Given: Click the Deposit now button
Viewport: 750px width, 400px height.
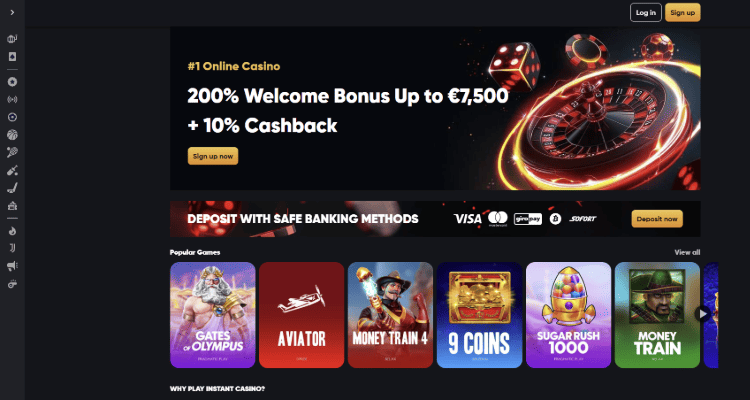Looking at the screenshot, I should point(657,219).
